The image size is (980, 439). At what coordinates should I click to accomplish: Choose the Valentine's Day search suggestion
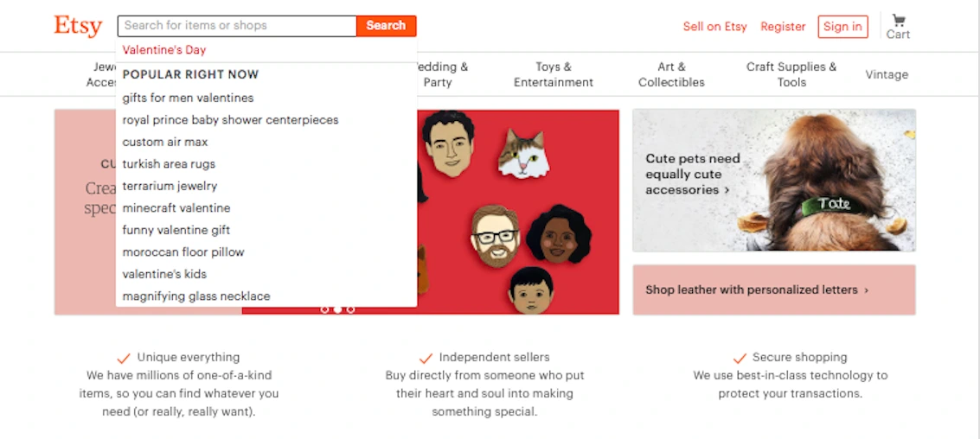coord(164,50)
